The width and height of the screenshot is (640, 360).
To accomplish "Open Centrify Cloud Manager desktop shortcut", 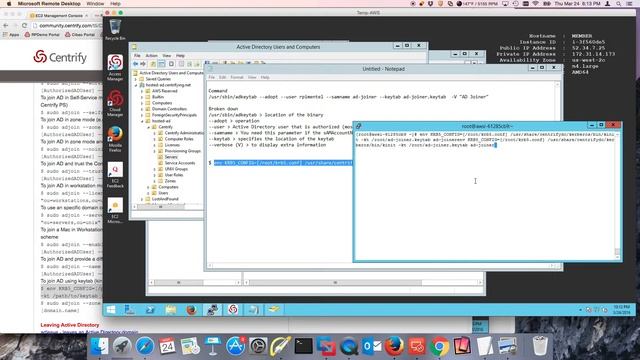I will tap(115, 103).
